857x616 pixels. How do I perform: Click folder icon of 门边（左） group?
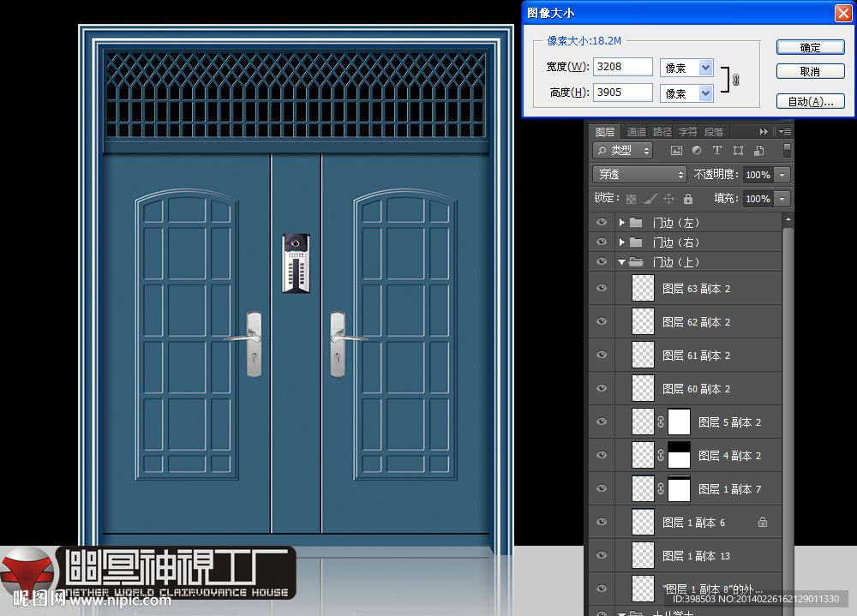coord(636,223)
